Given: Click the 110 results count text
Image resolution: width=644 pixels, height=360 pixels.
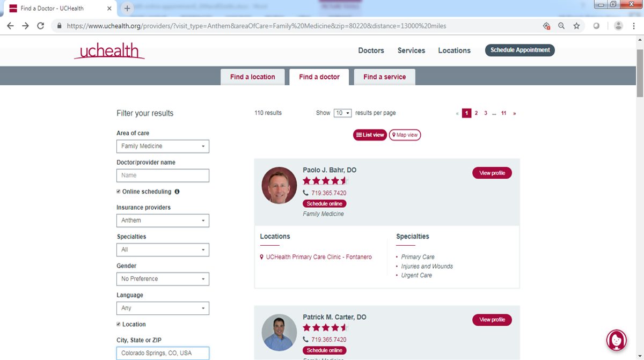Looking at the screenshot, I should tap(268, 113).
